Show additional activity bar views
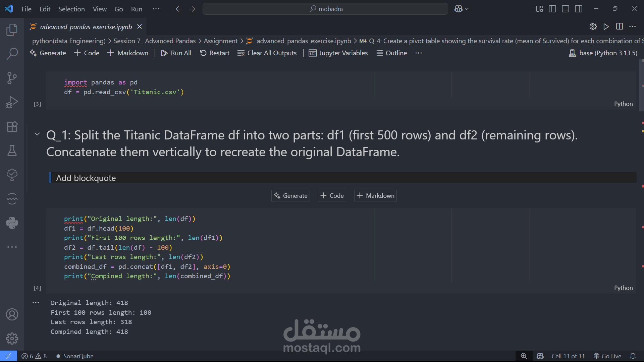 [12, 247]
